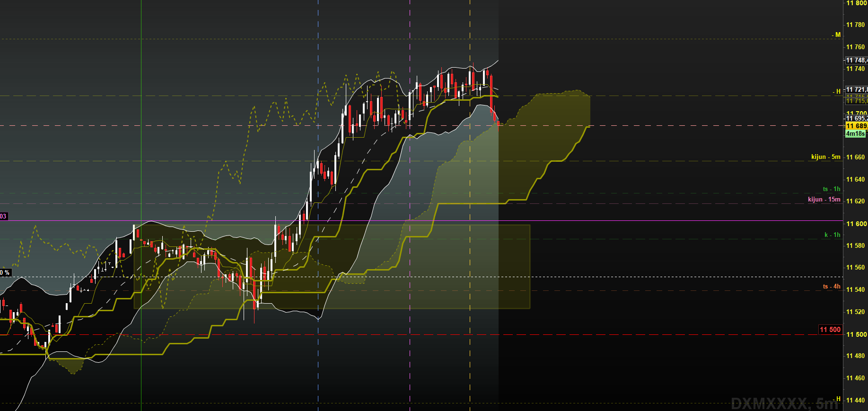Click the 11 440 price axis label
868x411 pixels.
(x=856, y=401)
